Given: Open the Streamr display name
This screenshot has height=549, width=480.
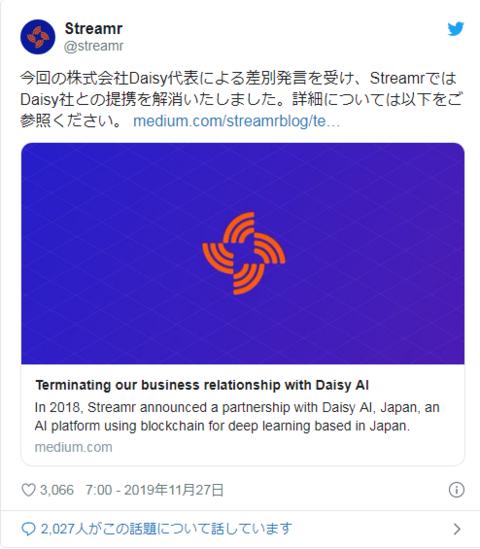Looking at the screenshot, I should pos(93,29).
